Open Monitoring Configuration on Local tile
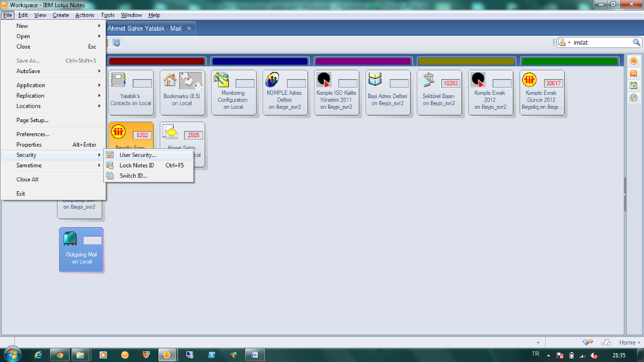This screenshot has height=362, width=644. pos(234,93)
